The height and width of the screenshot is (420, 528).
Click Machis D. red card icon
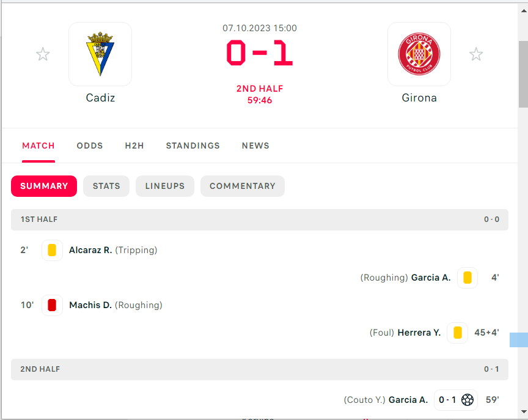coord(52,305)
